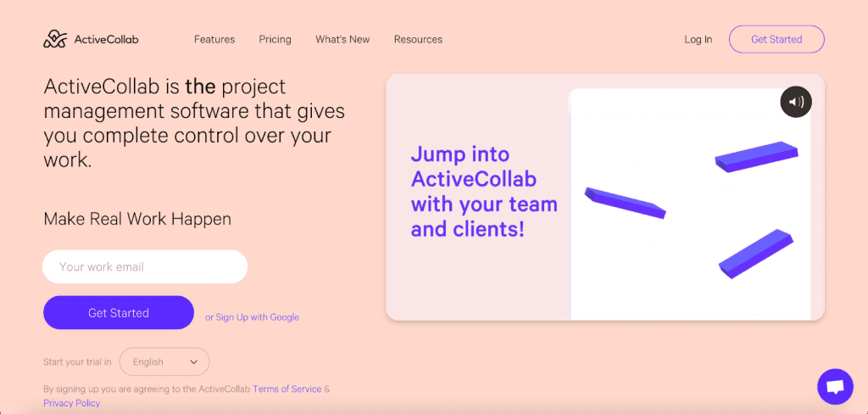Open the Privacy Policy link
The height and width of the screenshot is (414, 868).
click(72, 403)
